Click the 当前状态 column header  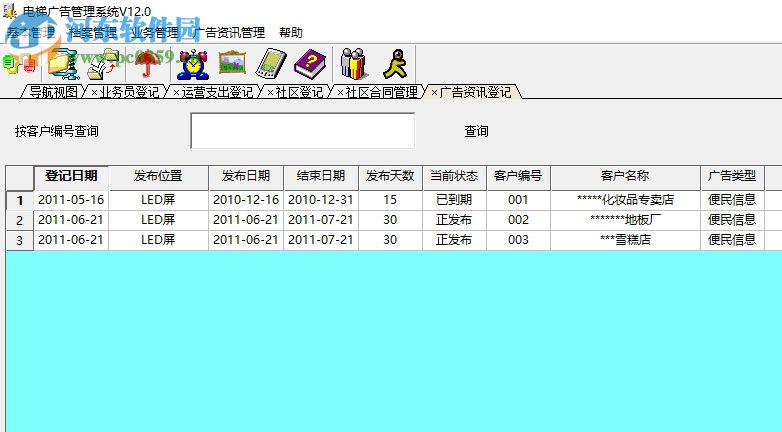click(454, 176)
